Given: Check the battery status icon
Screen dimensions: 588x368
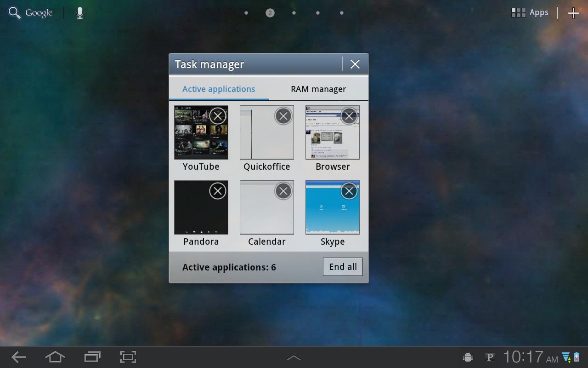Looking at the screenshot, I should coord(576,357).
